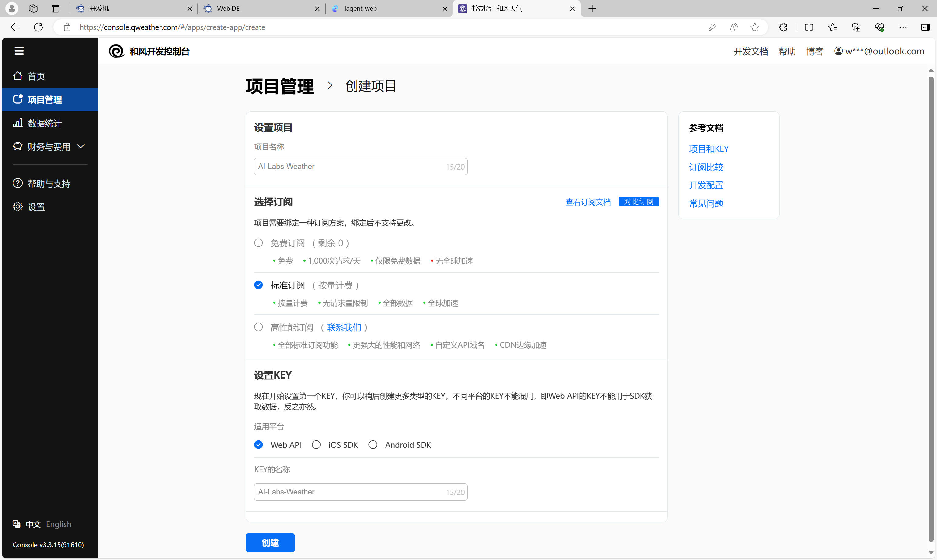Open 博客 in top navigation
This screenshot has height=560, width=937.
tap(815, 51)
